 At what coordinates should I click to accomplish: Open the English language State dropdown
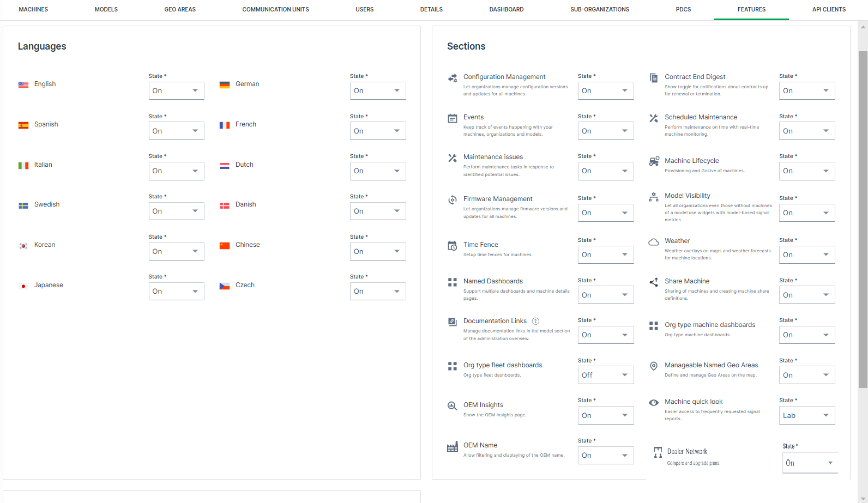(176, 91)
